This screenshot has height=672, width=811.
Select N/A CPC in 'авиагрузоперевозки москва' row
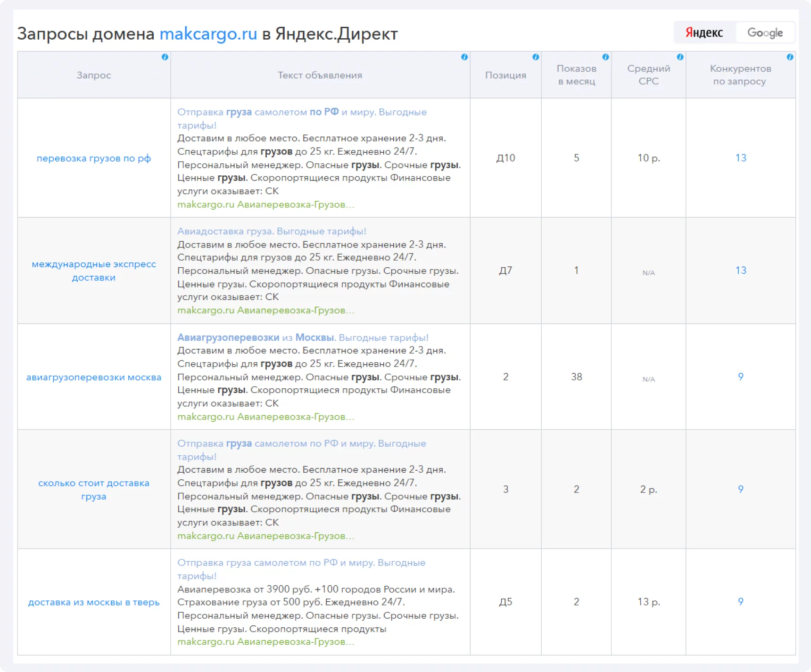pos(648,379)
